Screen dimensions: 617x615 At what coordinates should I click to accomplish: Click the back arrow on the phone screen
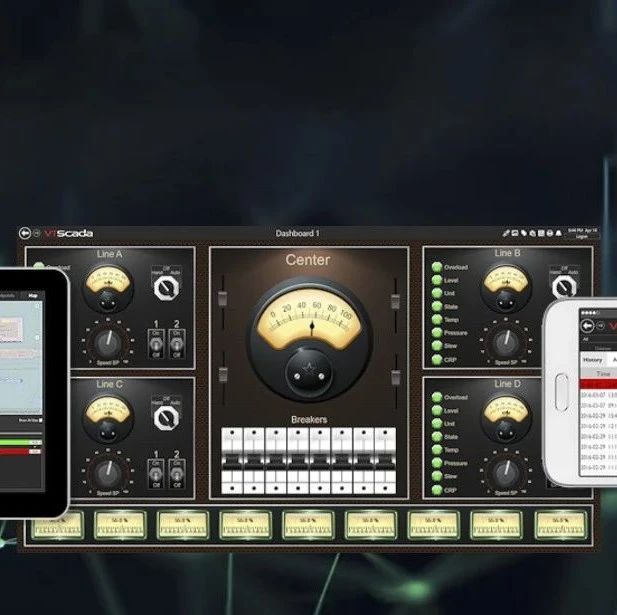[587, 326]
